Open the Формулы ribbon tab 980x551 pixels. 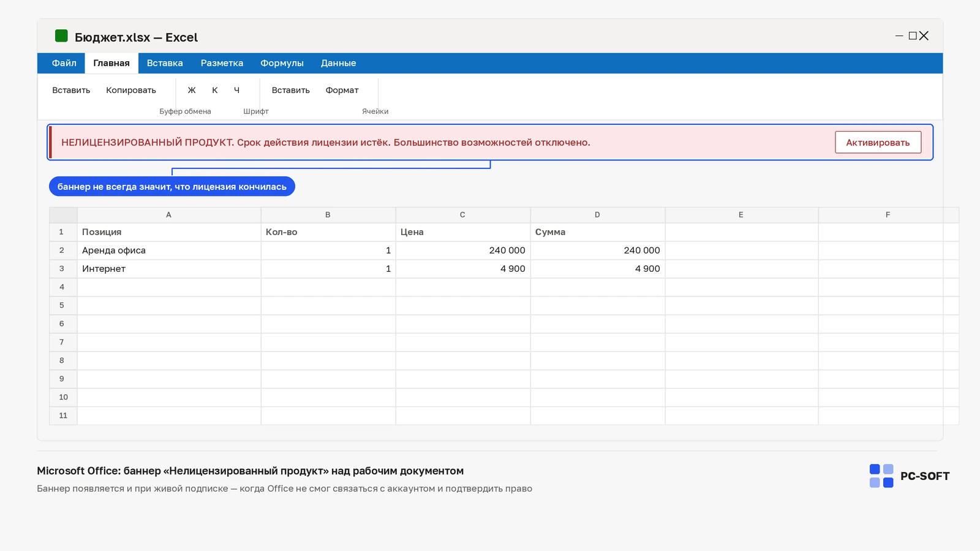click(282, 63)
